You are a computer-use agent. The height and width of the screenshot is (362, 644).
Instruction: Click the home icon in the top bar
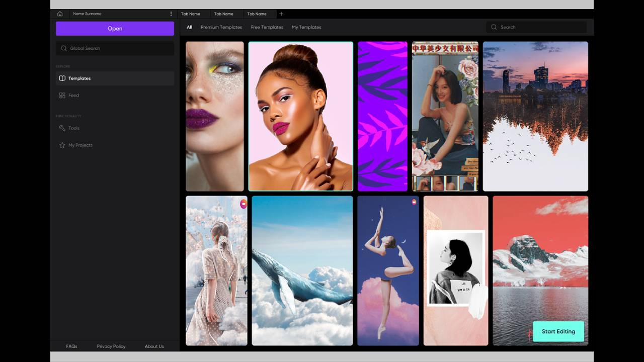[x=60, y=14]
